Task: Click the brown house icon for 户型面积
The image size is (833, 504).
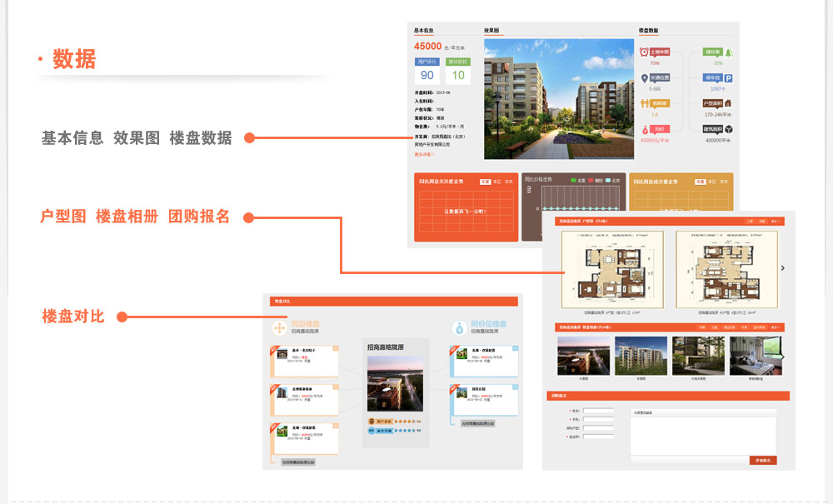Action: coord(728,104)
